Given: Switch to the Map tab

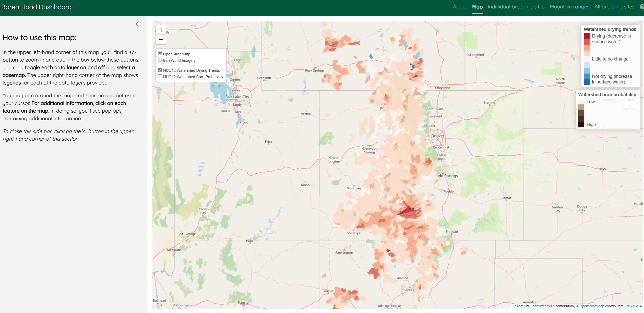Looking at the screenshot, I should click(x=477, y=7).
